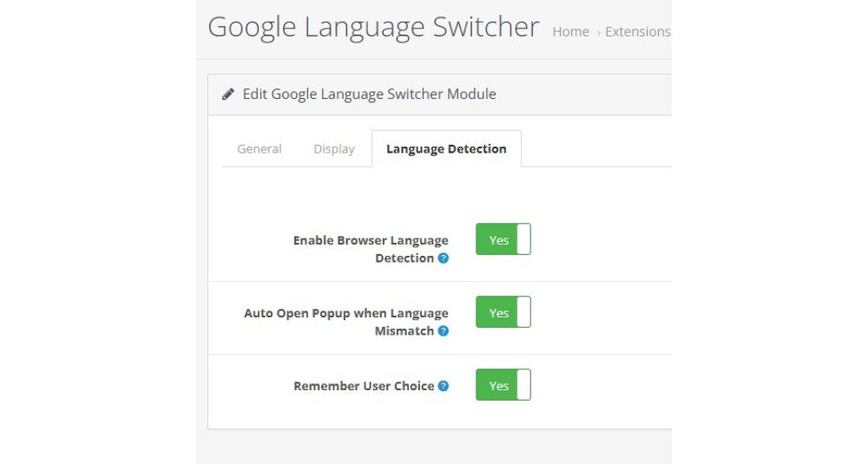Toggle Auto Open Popup when Language Mismatch
Viewport: 868px width, 464px height.
(503, 312)
